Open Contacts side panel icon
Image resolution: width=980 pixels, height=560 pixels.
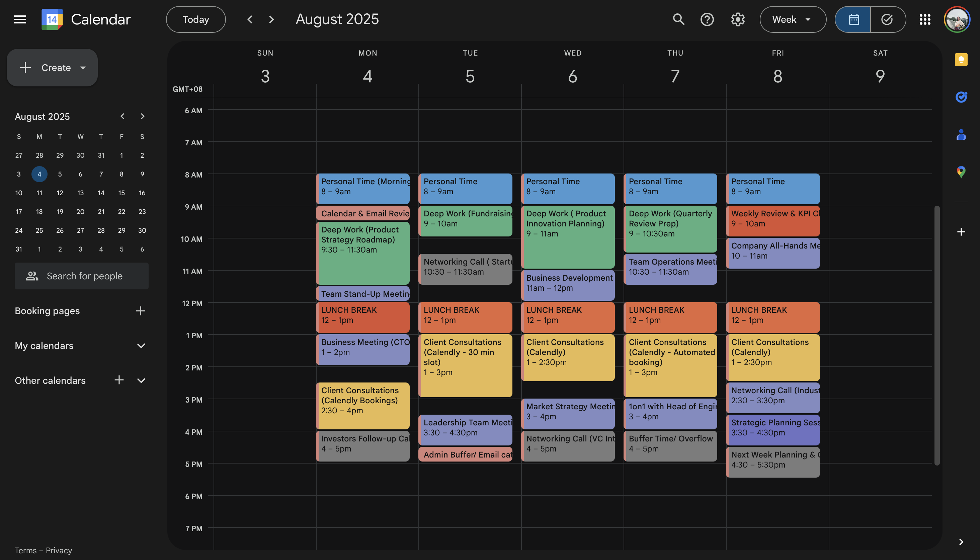click(961, 134)
